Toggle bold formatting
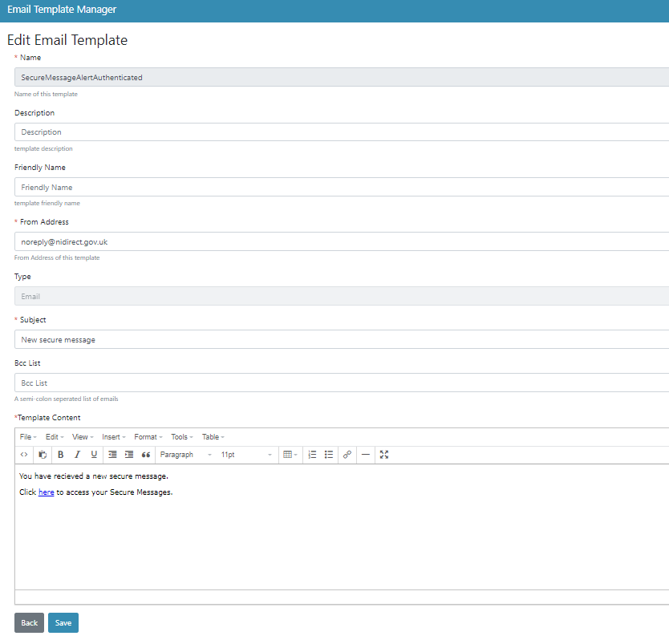Image resolution: width=669 pixels, height=644 pixels. [x=60, y=455]
